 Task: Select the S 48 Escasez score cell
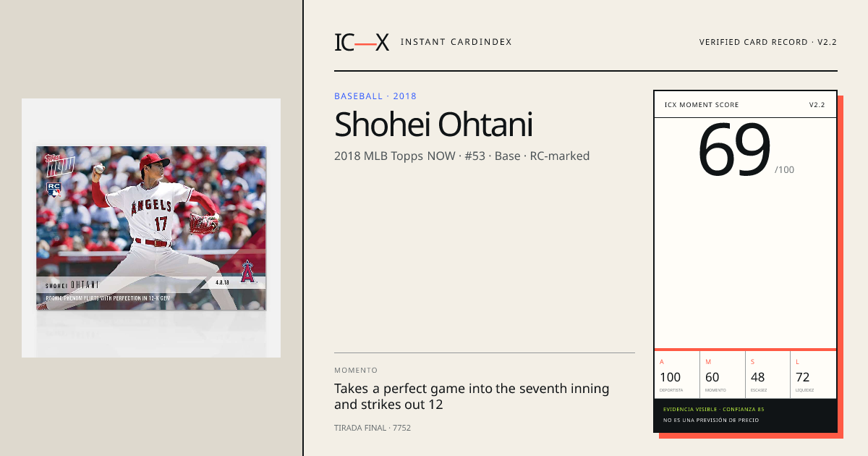tap(768, 375)
